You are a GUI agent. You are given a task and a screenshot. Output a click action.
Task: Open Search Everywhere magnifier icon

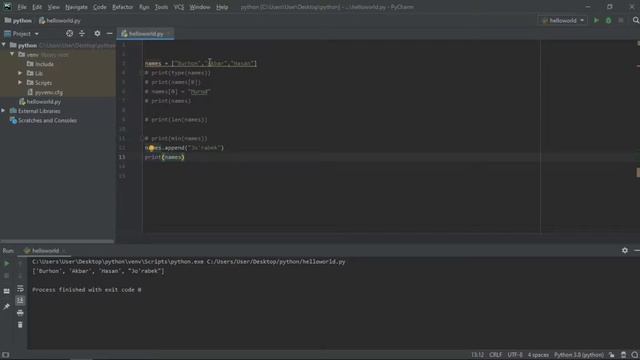(636, 20)
